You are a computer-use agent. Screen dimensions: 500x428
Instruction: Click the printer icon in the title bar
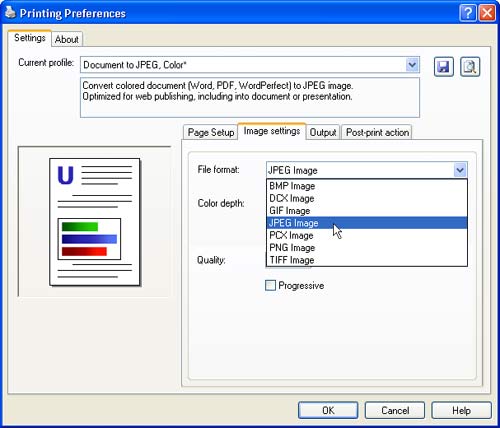click(x=10, y=13)
